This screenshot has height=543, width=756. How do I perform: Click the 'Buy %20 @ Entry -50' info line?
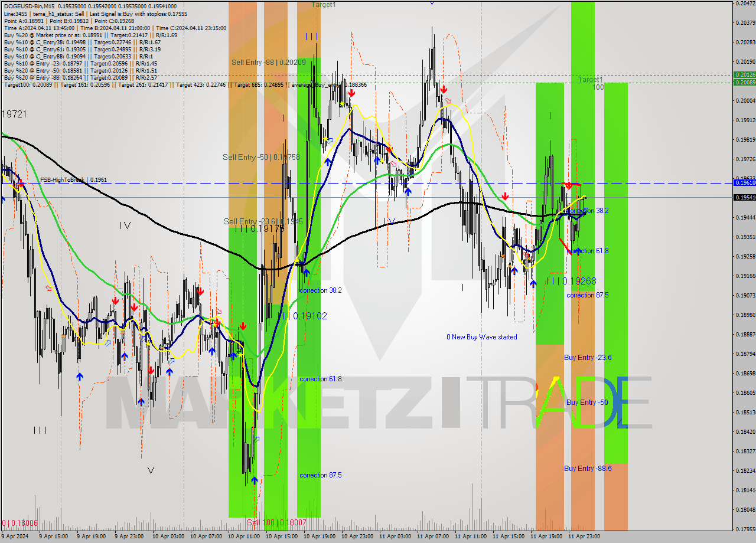click(80, 70)
